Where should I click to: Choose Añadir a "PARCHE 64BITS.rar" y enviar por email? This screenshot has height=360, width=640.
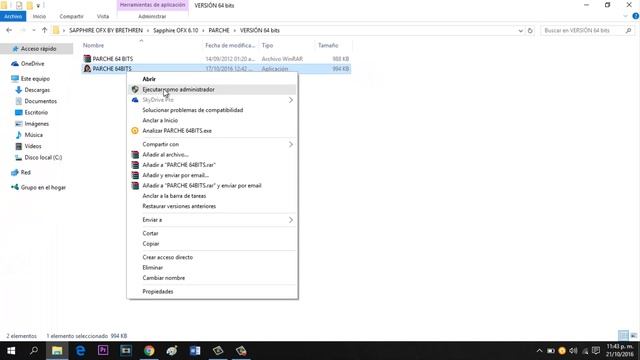[x=212, y=186]
